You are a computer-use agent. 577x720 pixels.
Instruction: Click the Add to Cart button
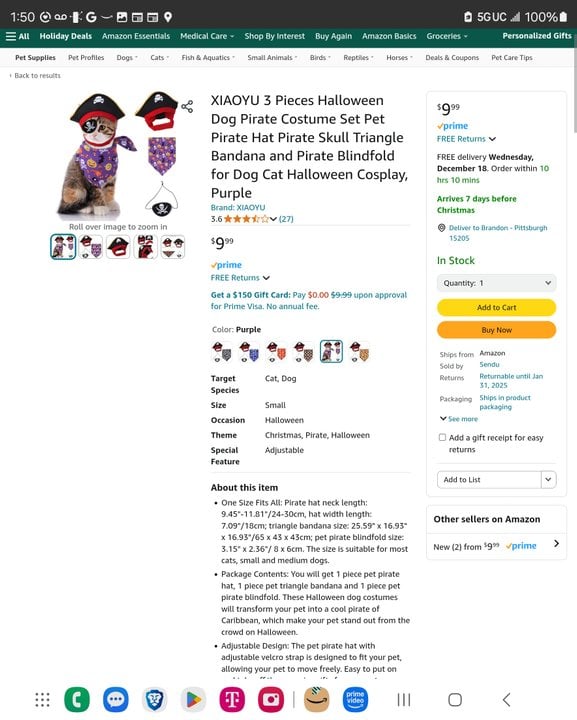point(496,307)
